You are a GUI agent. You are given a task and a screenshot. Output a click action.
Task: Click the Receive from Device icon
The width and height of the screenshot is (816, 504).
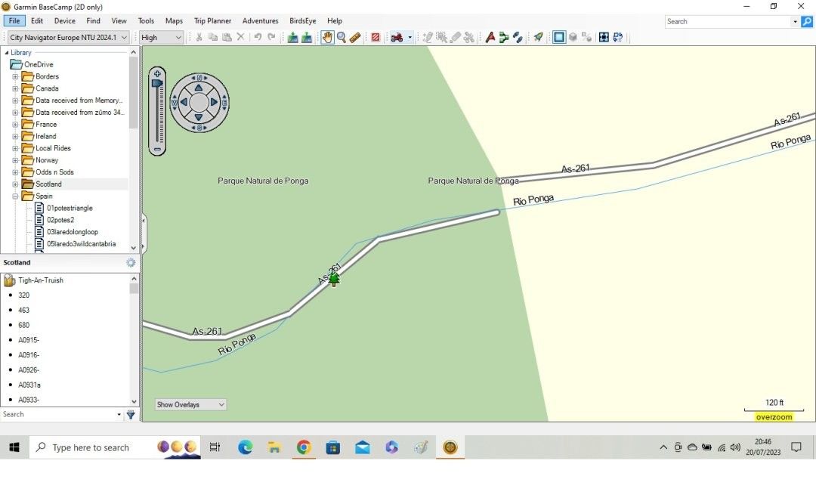pos(307,38)
